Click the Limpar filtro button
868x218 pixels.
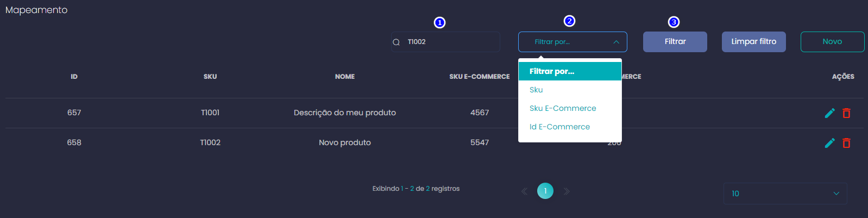(753, 42)
